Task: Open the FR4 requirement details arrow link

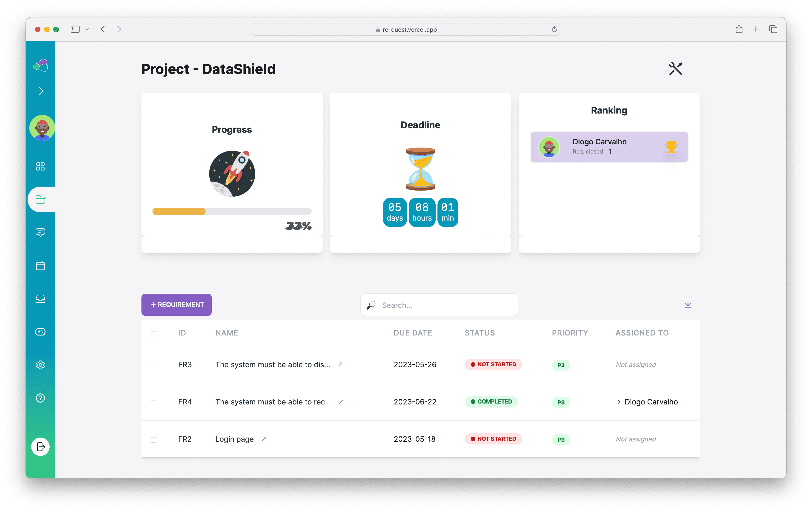Action: tap(341, 401)
